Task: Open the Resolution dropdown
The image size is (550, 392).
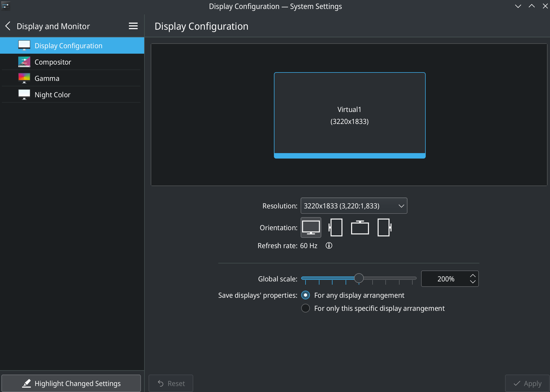Action: 353,206
